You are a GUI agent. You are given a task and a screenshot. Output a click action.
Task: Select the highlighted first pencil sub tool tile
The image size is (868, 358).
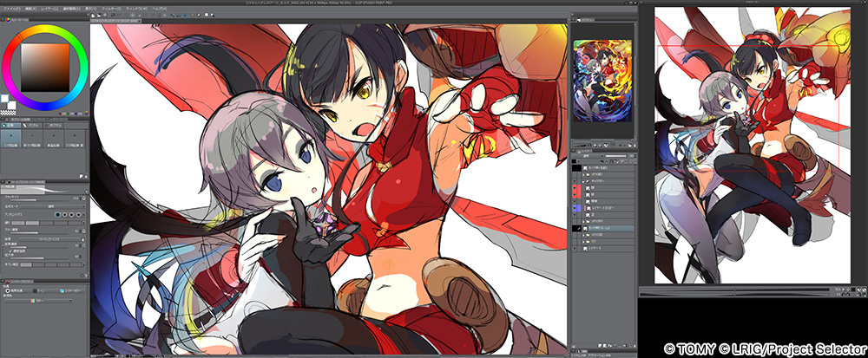pyautogui.click(x=11, y=139)
